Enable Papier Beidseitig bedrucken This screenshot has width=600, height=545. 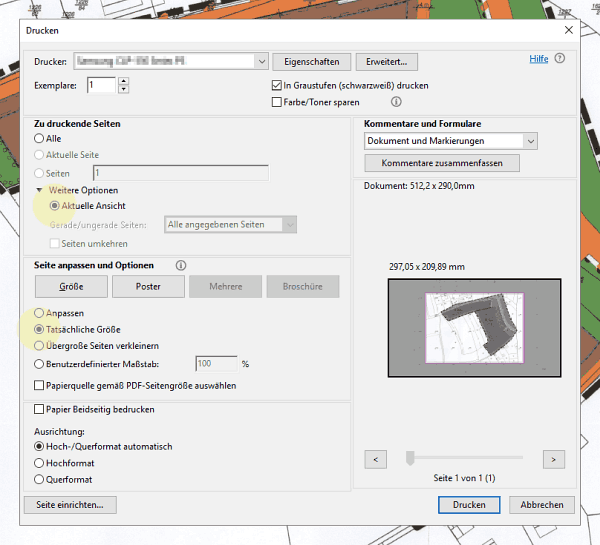pos(40,409)
